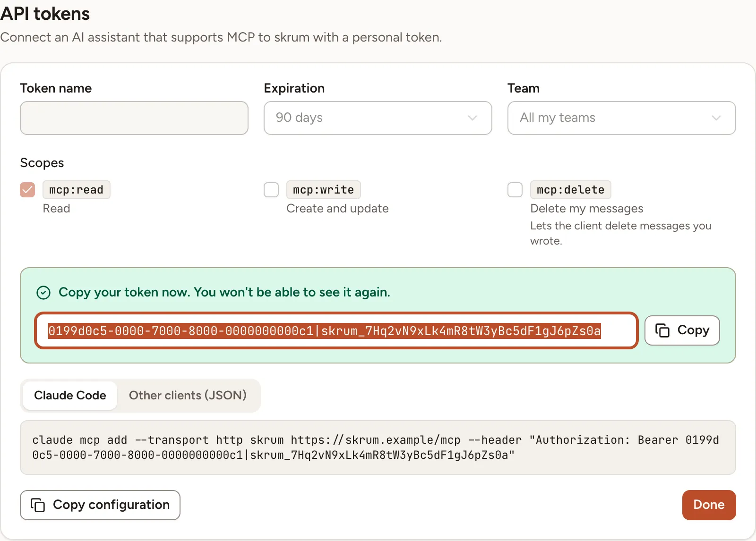Switch to the Claude Code tab
The width and height of the screenshot is (756, 541).
70,396
